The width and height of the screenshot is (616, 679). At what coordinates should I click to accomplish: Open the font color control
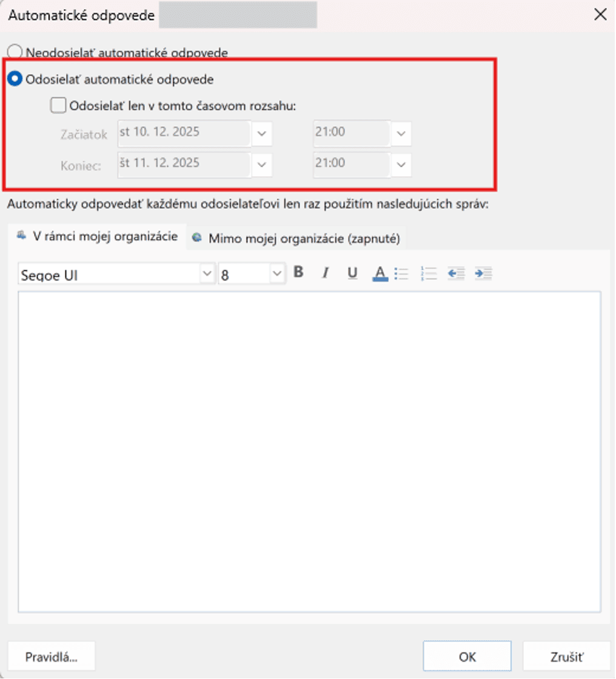[x=379, y=273]
